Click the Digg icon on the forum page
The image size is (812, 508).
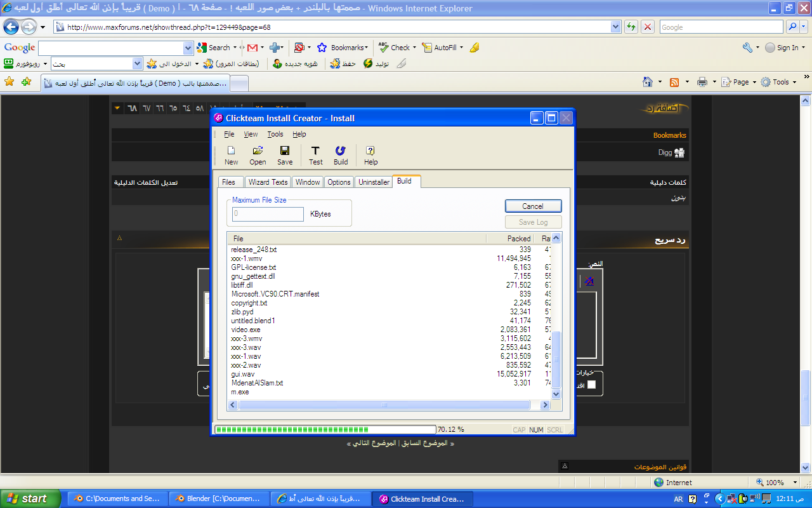tap(679, 152)
